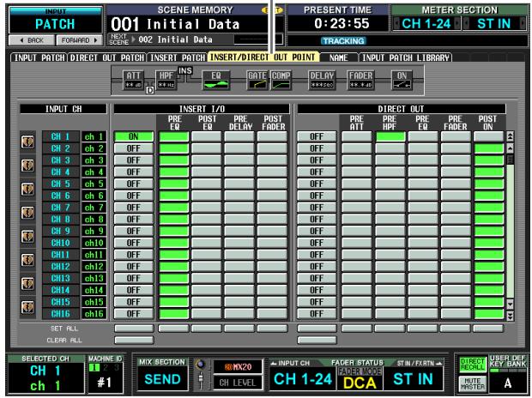Turn on insert for CH 2
532x398 pixels.
point(134,148)
